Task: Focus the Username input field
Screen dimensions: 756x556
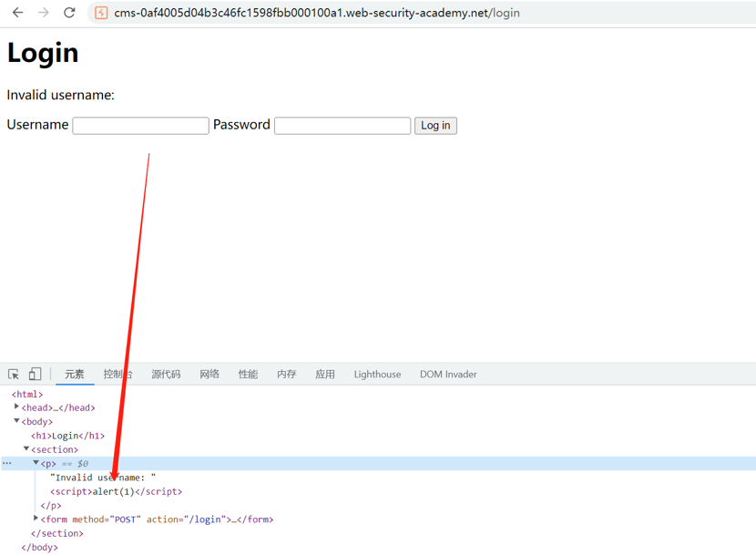Action: pos(141,126)
